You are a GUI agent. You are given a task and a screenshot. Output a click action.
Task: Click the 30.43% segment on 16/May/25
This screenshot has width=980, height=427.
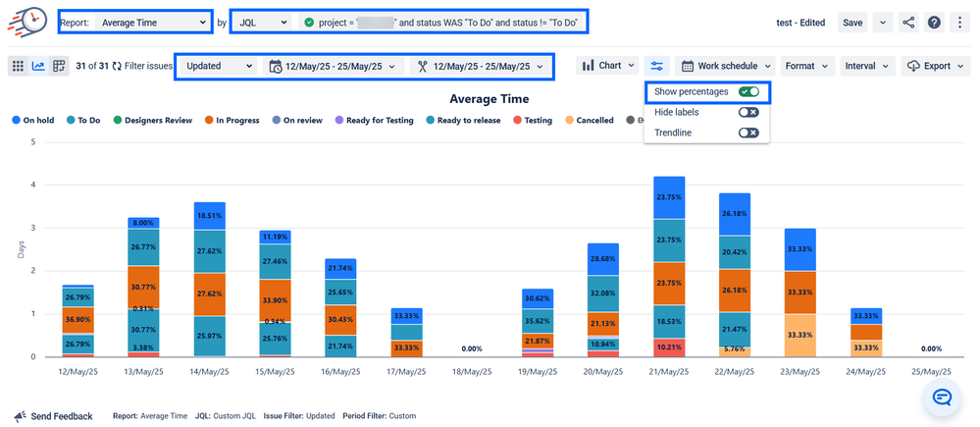click(340, 319)
